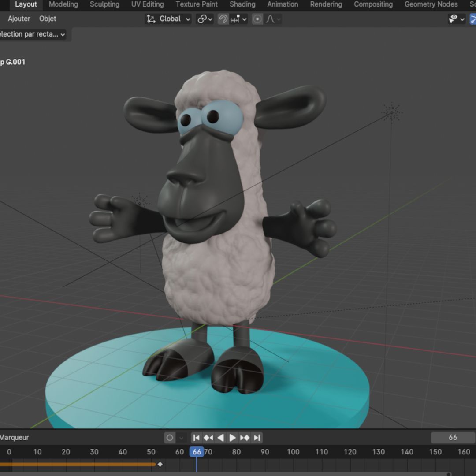This screenshot has width=476, height=476.
Task: Open the auto keying options dropdown
Action: point(181,438)
